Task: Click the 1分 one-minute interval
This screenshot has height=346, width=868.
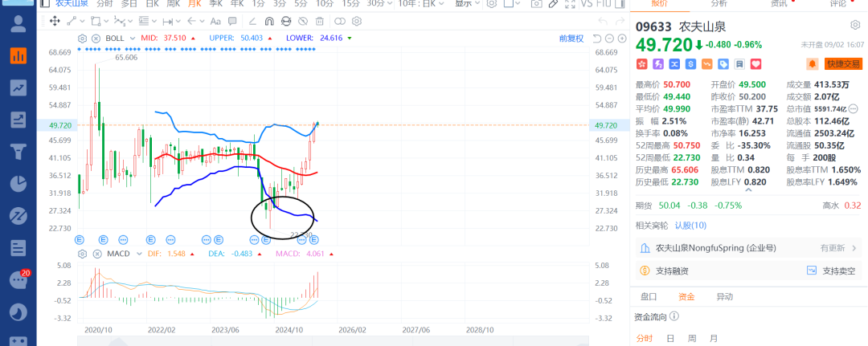Action: pyautogui.click(x=257, y=3)
